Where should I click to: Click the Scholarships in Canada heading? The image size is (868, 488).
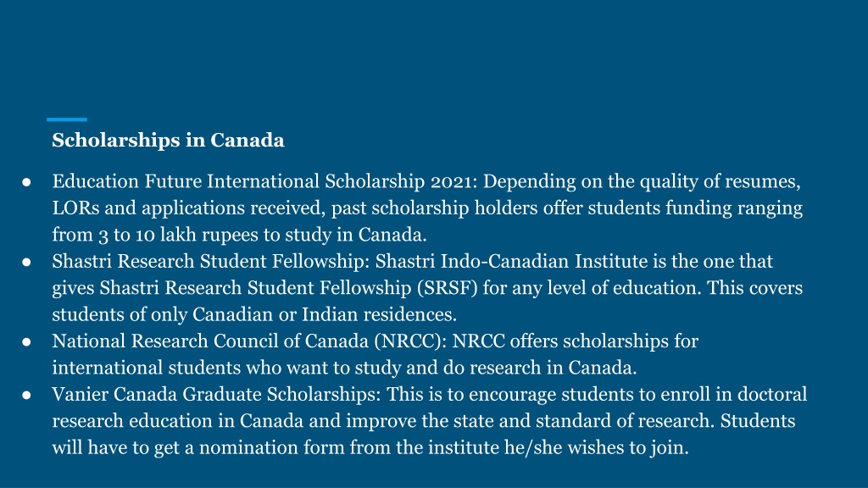pyautogui.click(x=168, y=141)
